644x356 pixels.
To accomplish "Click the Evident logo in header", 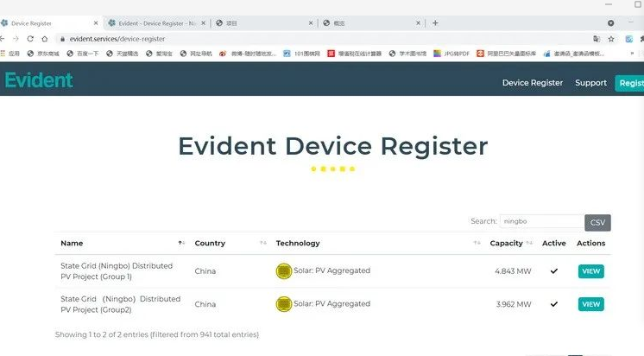I will (x=39, y=81).
